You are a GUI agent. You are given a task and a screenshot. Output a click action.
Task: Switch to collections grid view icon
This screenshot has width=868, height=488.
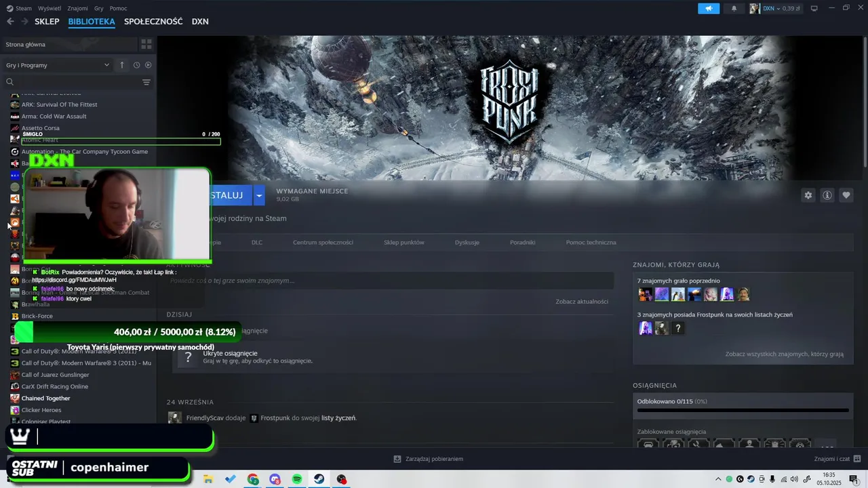146,44
